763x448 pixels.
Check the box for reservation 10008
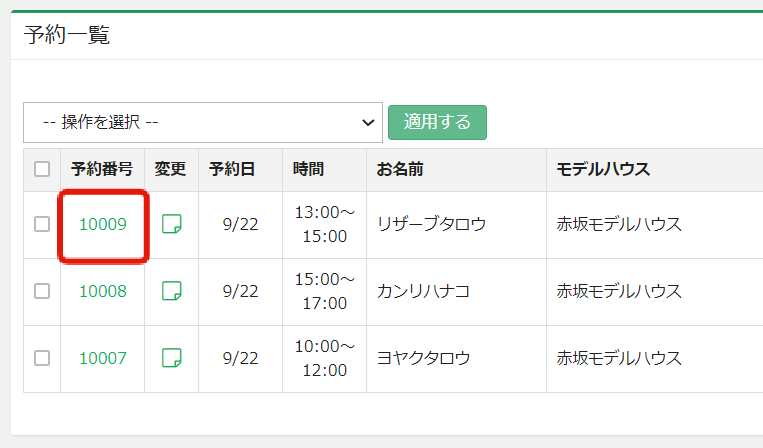[x=42, y=291]
